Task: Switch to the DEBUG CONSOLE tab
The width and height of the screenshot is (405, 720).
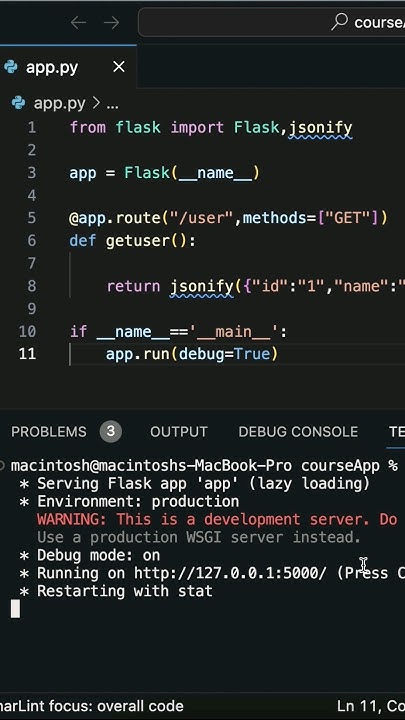Action: 298,432
